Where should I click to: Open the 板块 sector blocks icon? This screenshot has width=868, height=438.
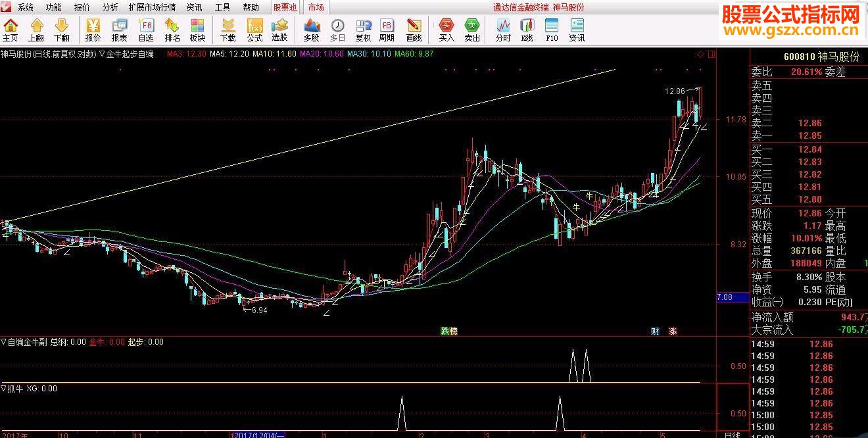pyautogui.click(x=198, y=30)
